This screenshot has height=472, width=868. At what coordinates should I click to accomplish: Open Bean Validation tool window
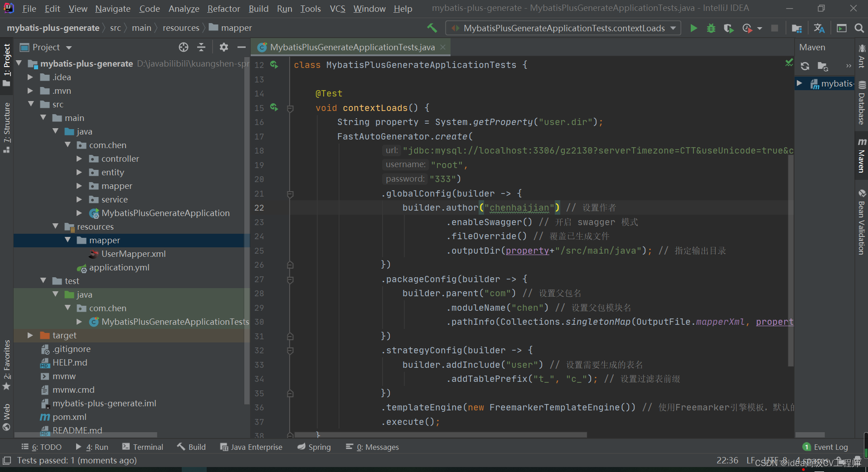click(x=862, y=222)
